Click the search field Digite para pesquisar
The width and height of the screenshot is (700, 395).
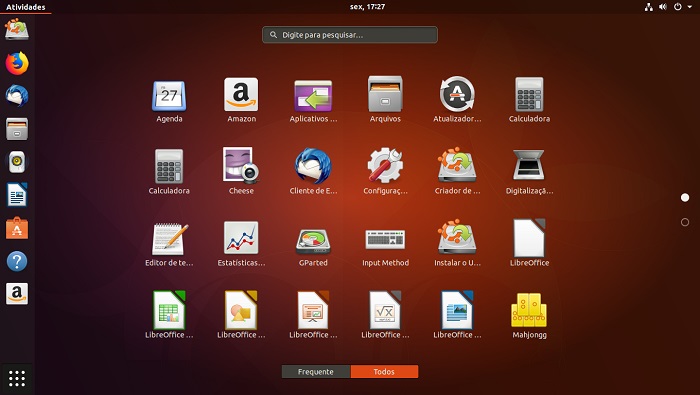(x=350, y=35)
